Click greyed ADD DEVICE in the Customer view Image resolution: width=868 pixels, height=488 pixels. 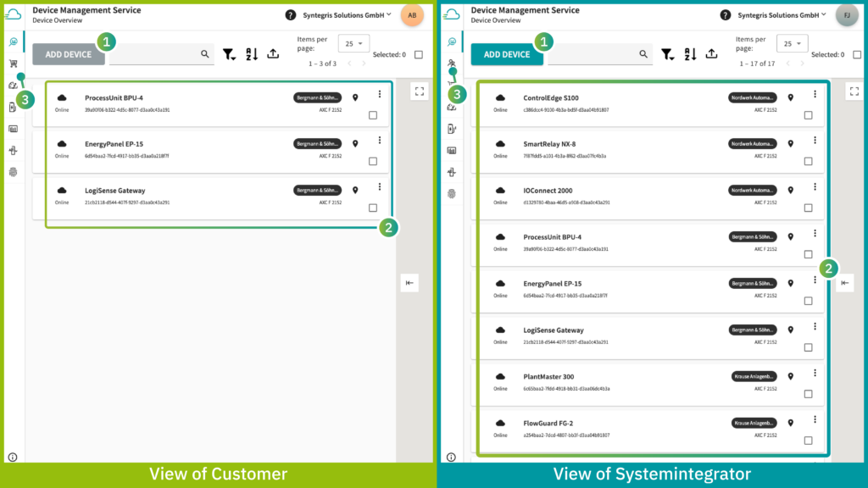68,54
